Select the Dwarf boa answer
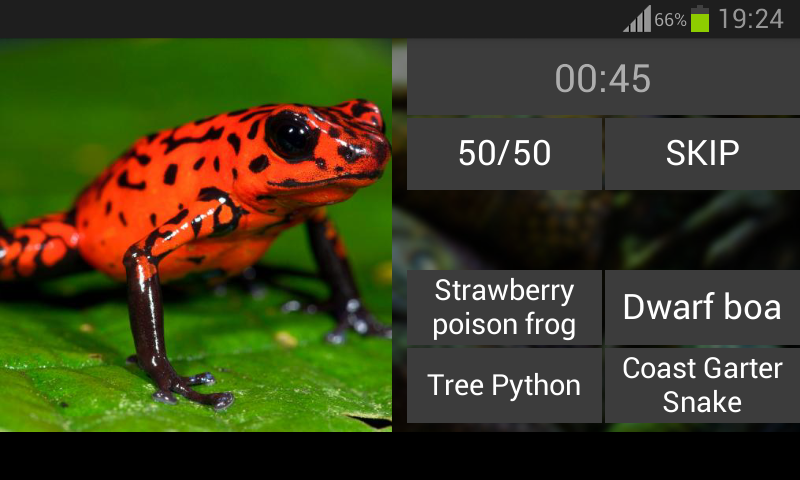This screenshot has width=800, height=480. [703, 308]
